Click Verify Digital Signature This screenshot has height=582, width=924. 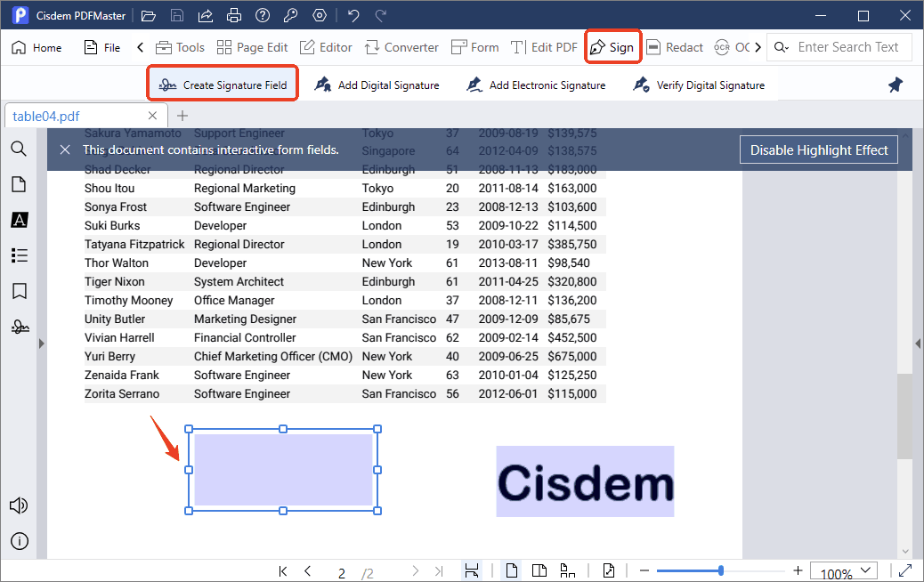click(x=699, y=85)
